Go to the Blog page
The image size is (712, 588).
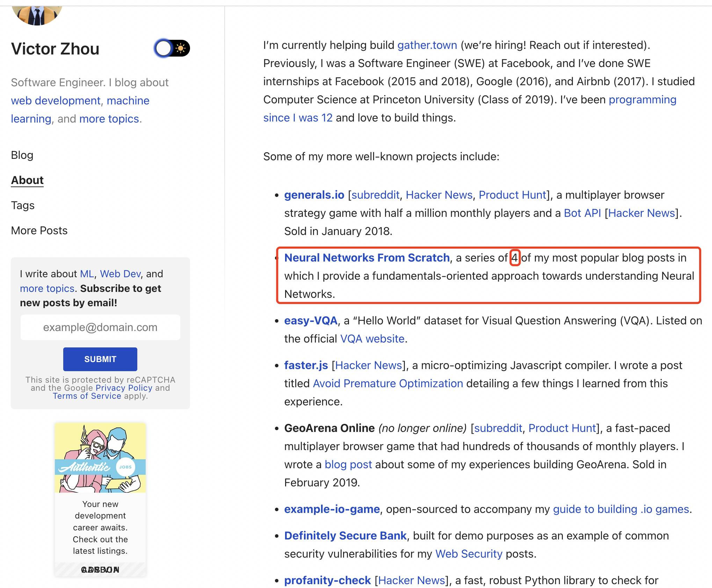(x=22, y=155)
